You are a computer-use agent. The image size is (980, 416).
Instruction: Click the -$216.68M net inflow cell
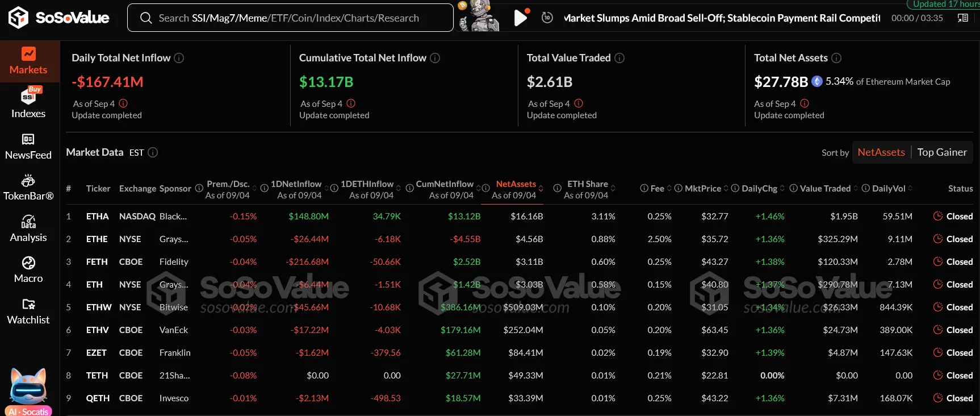point(307,261)
